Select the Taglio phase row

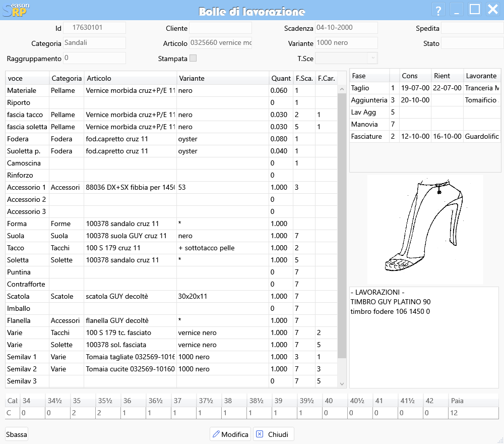click(x=425, y=88)
